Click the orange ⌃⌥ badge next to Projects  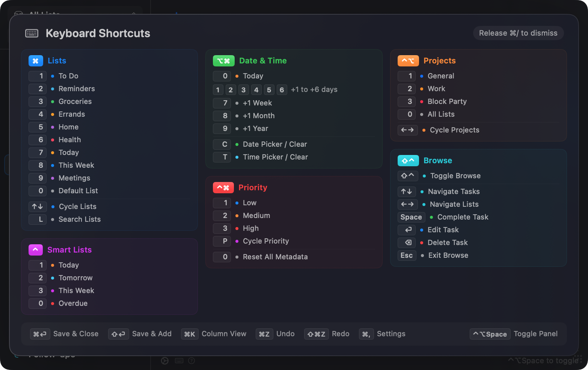(408, 61)
